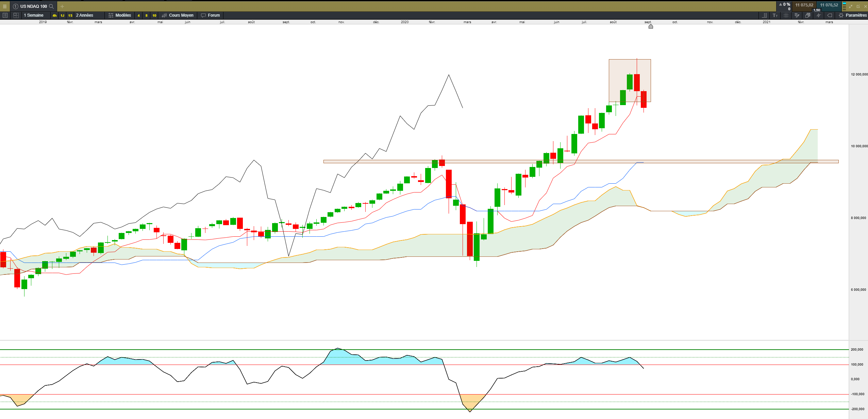Expand the Cours Moyen price type selector
868x419 pixels.
178,15
